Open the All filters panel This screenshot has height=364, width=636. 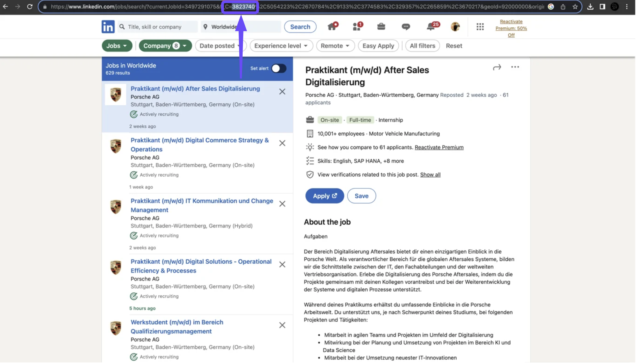[423, 46]
